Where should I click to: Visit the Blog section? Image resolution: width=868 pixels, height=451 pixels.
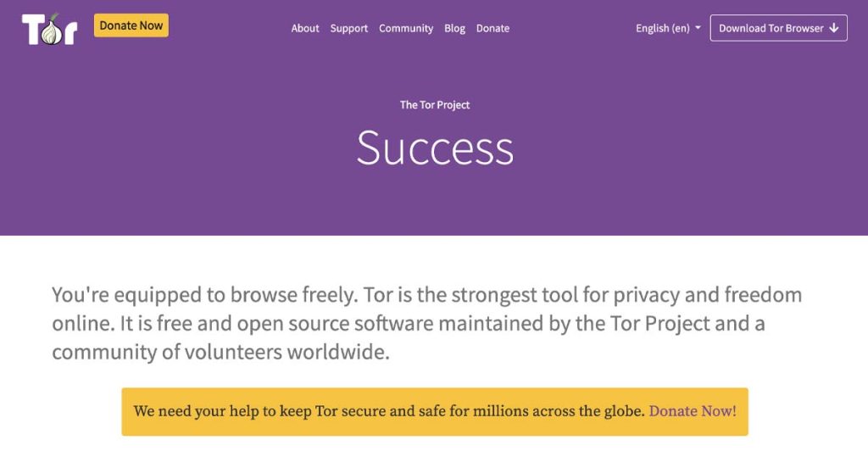454,28
